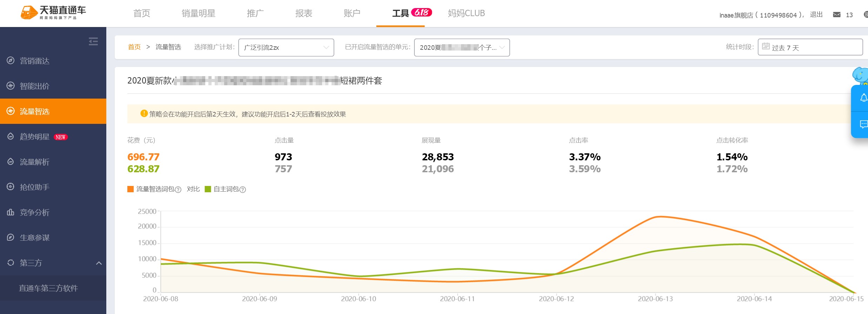Open 直通车第三方软件 submenu item
The height and width of the screenshot is (314, 868).
click(48, 288)
